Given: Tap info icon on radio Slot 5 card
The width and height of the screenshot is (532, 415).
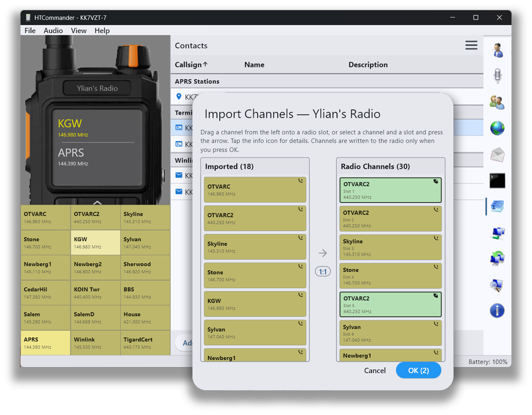Looking at the screenshot, I should [x=436, y=296].
